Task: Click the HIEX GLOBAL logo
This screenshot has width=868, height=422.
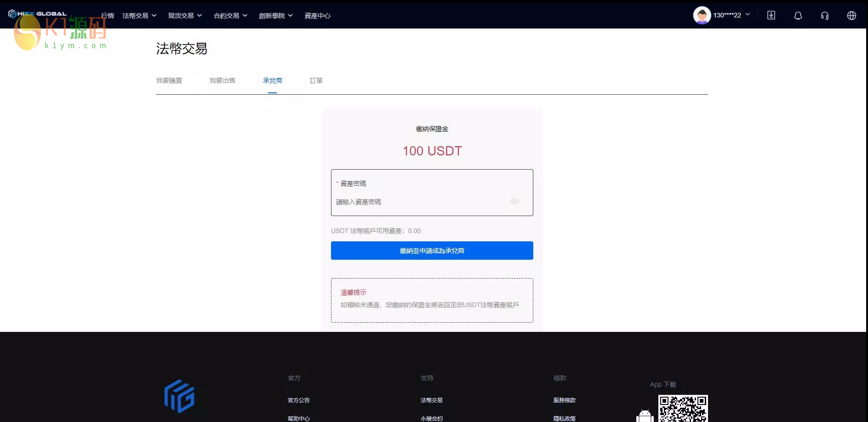Action: [x=37, y=13]
